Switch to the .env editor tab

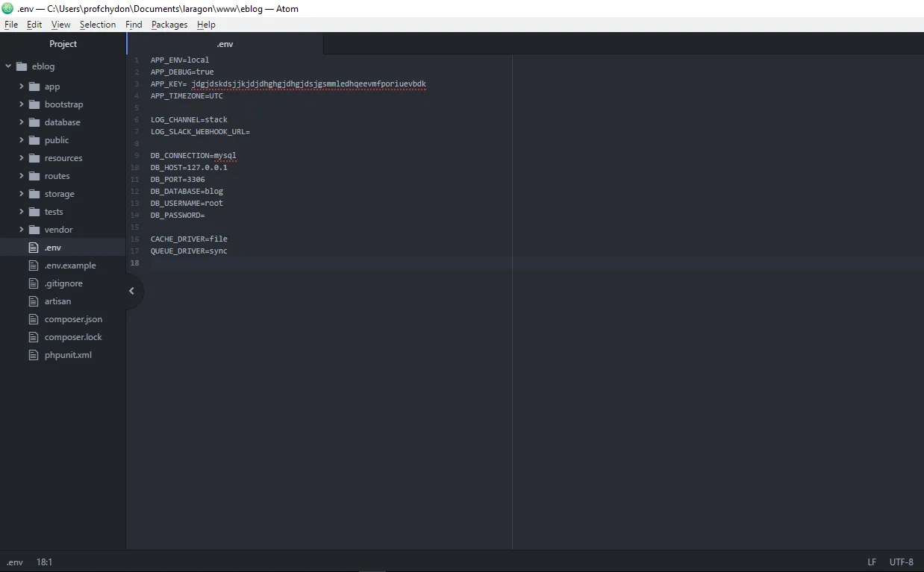[x=225, y=44]
